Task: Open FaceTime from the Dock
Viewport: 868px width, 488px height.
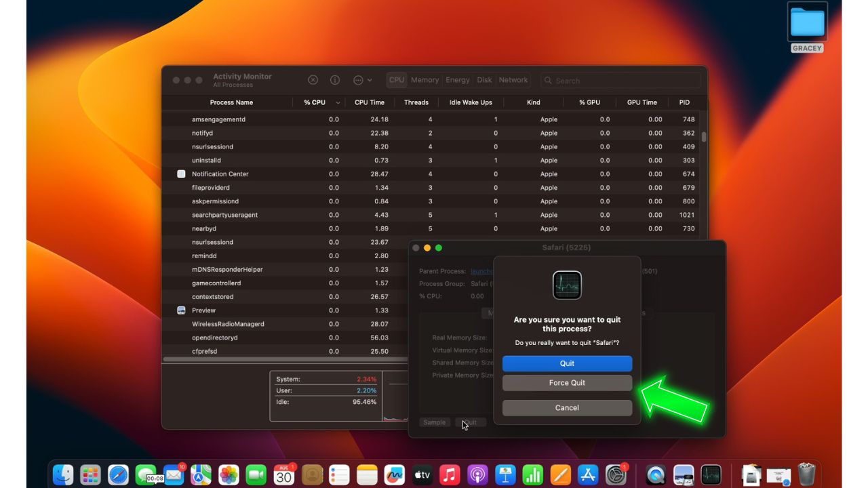Action: (x=256, y=474)
